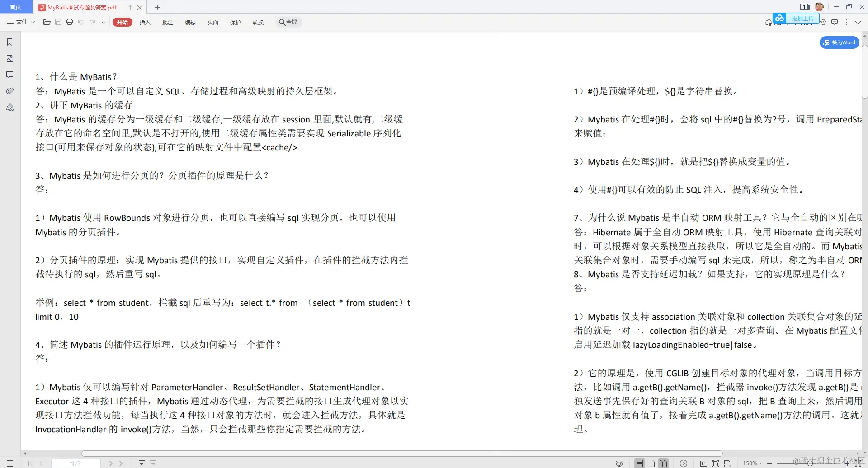The height and width of the screenshot is (468, 868).
Task: Go to first page button
Action: 30,463
